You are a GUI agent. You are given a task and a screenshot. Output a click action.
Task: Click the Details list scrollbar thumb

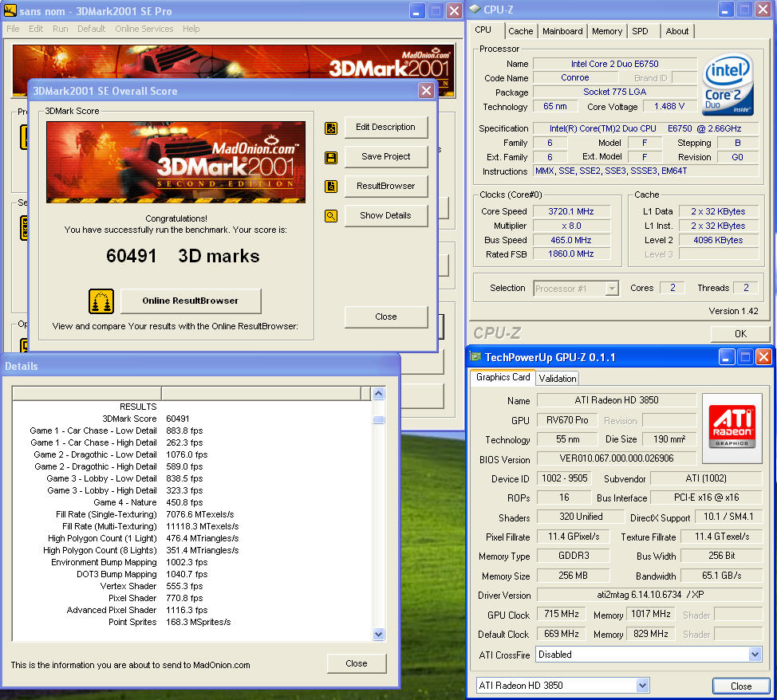[379, 419]
